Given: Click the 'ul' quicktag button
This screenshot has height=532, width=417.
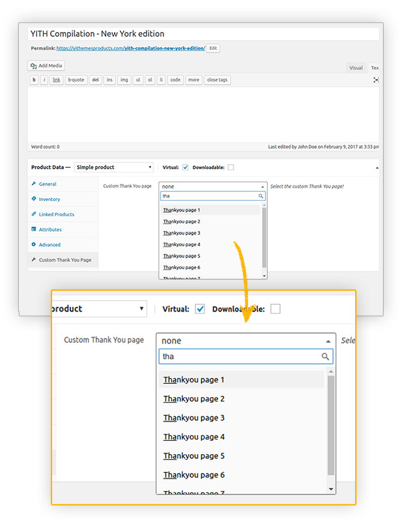Looking at the screenshot, I should coord(138,80).
